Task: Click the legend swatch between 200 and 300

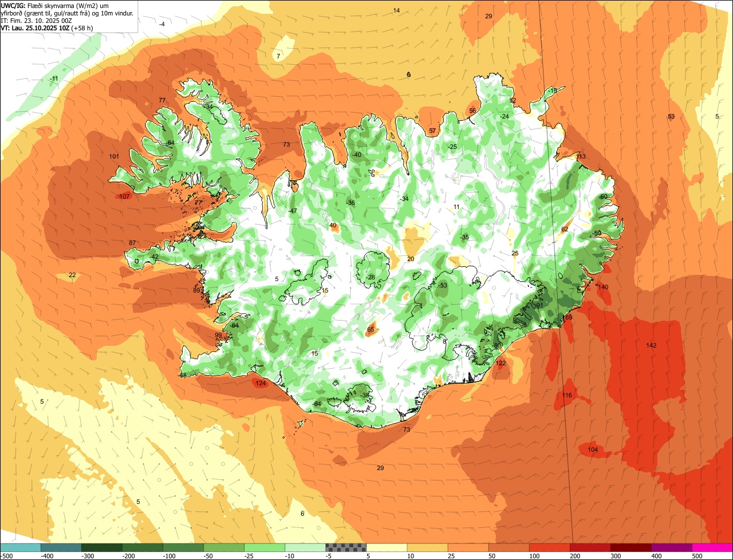Action: click(590, 547)
